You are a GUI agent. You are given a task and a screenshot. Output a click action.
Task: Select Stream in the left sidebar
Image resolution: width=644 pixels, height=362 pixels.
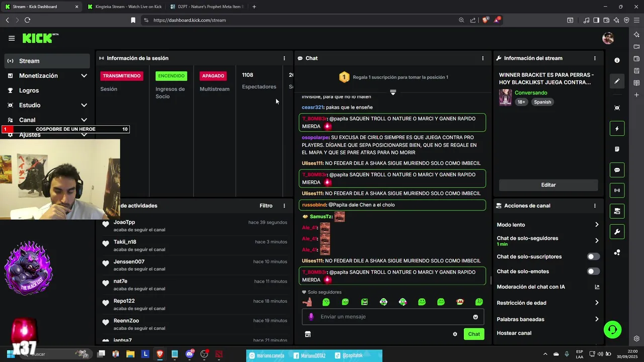pos(47,61)
